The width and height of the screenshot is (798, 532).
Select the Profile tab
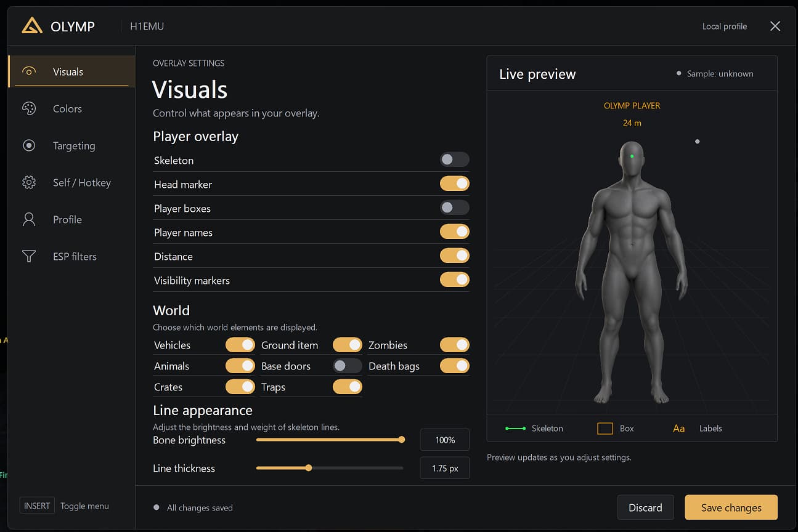coord(71,219)
